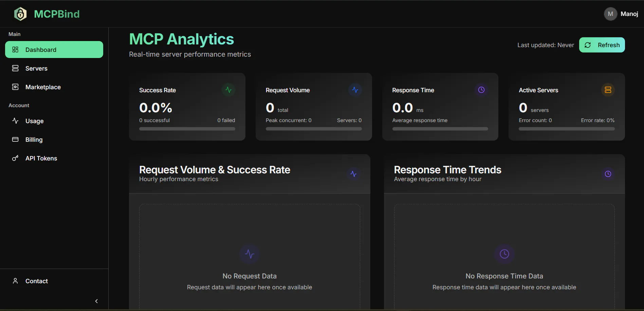Click the 'Average response time' label

coord(420,120)
